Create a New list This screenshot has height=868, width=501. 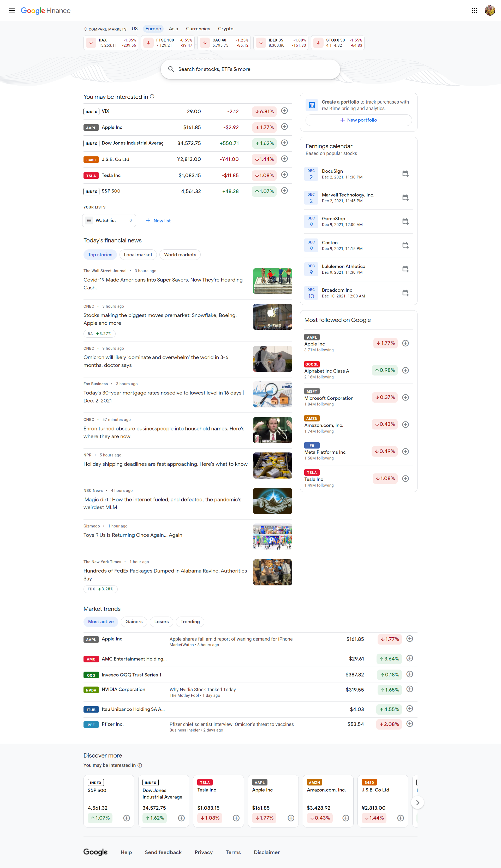(x=158, y=220)
